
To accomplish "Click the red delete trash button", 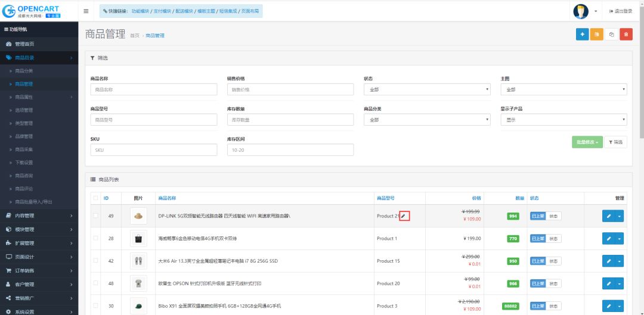I will (x=626, y=35).
